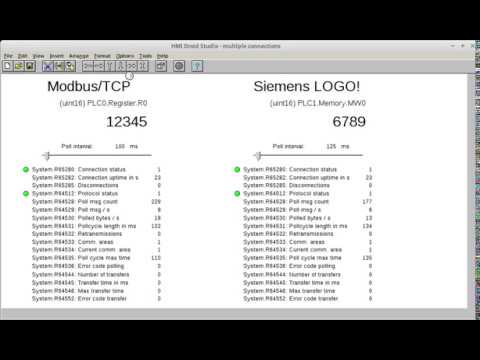Open the Insert menu

57,56
